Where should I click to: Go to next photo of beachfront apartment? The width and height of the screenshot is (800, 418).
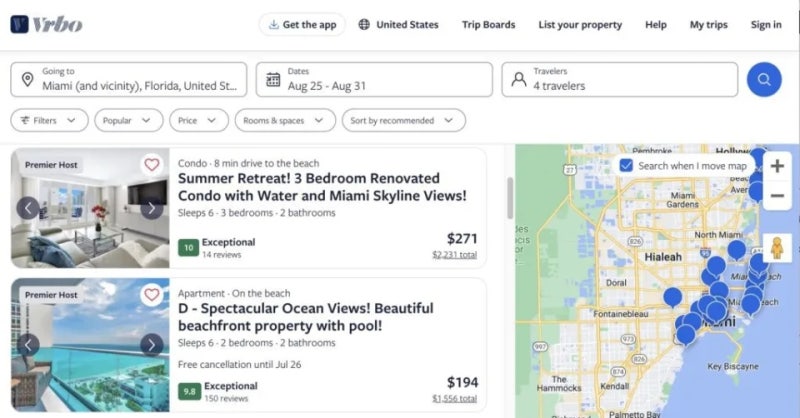pyautogui.click(x=151, y=345)
